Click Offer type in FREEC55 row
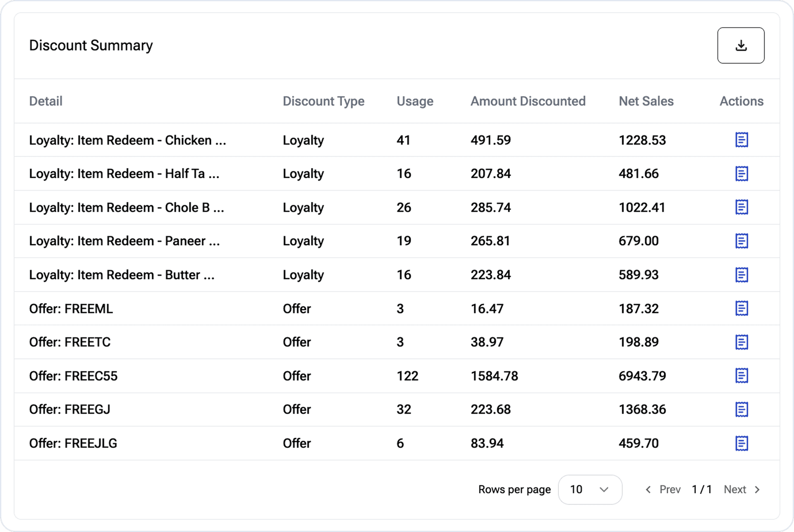Image resolution: width=794 pixels, height=532 pixels. 297,376
